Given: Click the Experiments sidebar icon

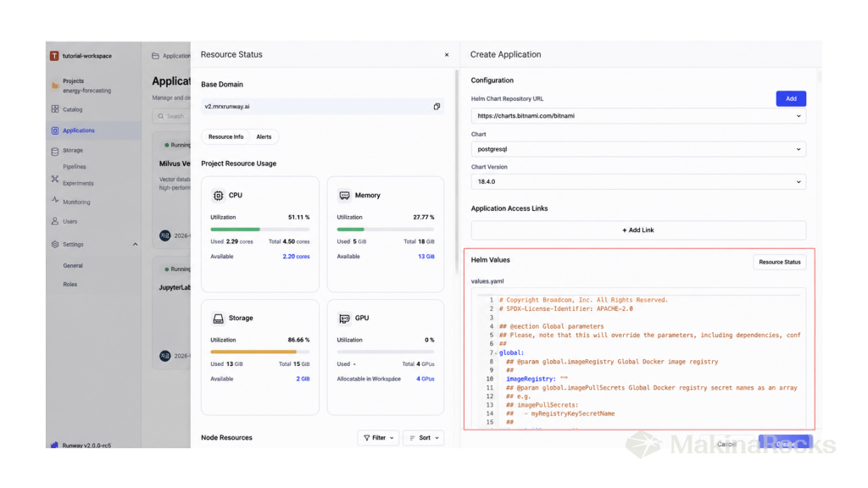Looking at the screenshot, I should point(55,179).
